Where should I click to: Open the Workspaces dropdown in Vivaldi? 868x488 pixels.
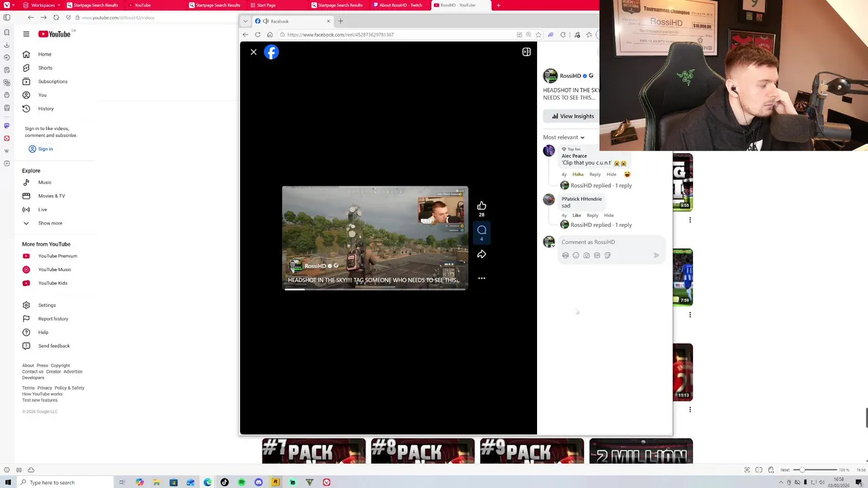click(x=43, y=5)
